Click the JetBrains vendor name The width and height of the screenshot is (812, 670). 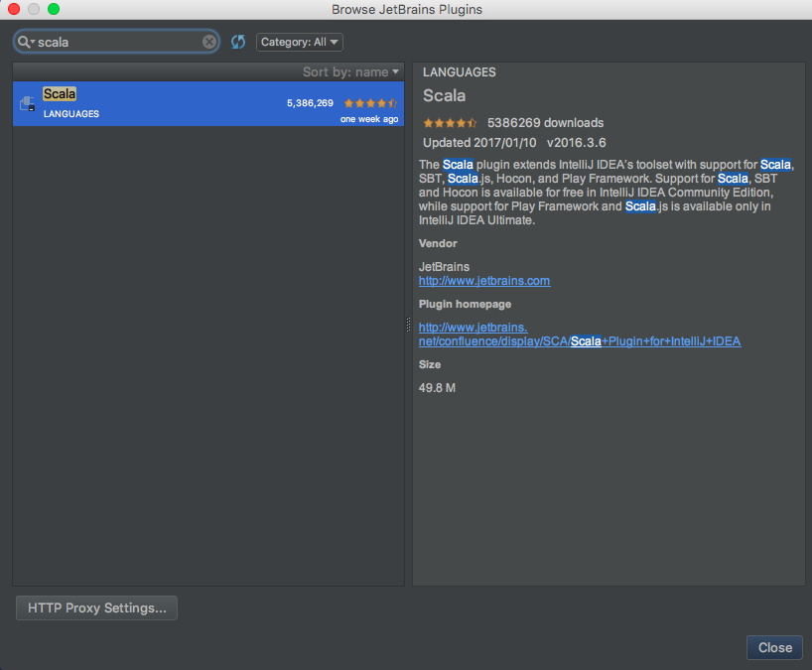click(444, 267)
